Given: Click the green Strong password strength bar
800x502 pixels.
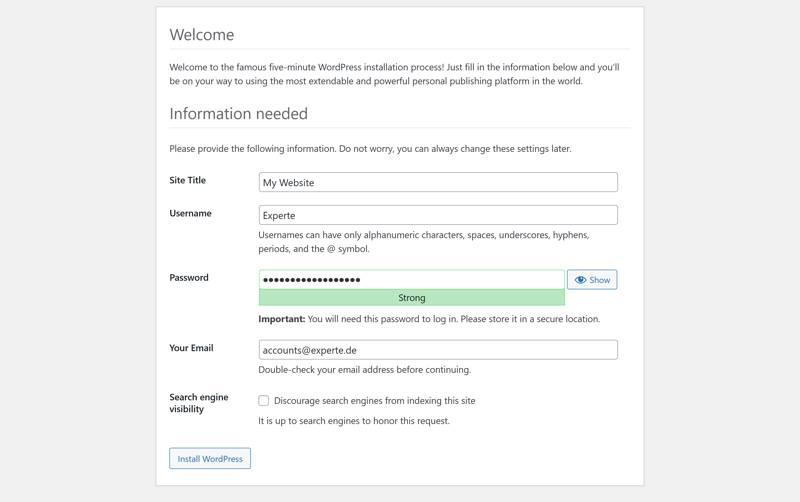Looking at the screenshot, I should pyautogui.click(x=411, y=298).
